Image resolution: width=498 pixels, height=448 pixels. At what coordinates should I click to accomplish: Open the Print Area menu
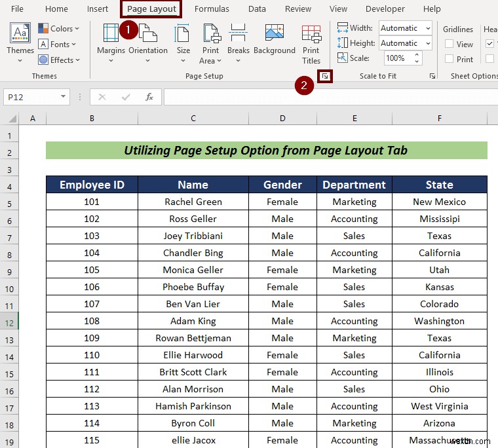click(x=210, y=44)
